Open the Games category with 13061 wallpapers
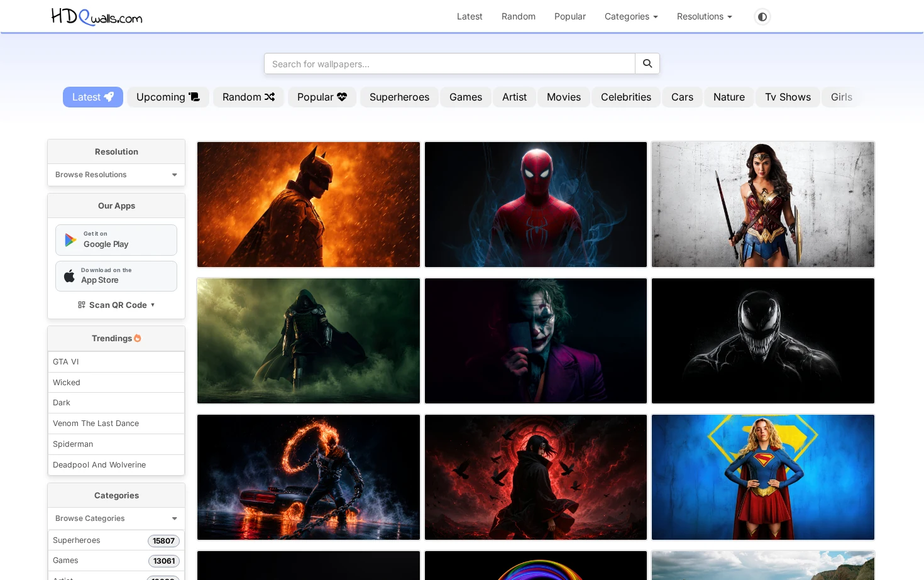 [116, 561]
